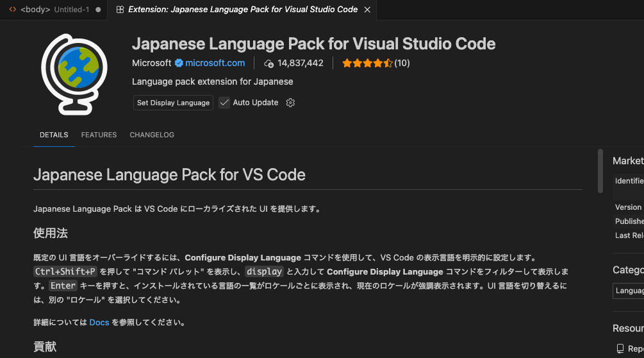Click the '貢献' heading
The image size is (644, 358).
[x=45, y=346]
